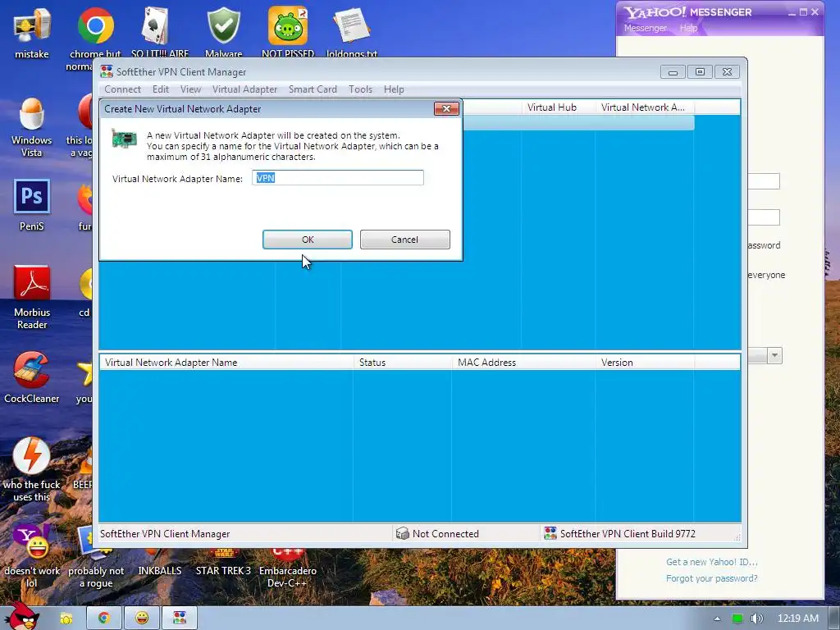
Task: Switch to SoftEther VPN taskbar button
Action: (x=180, y=619)
